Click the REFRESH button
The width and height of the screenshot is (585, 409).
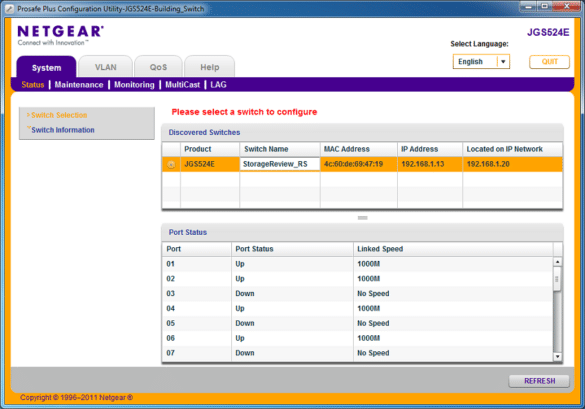[x=539, y=381]
